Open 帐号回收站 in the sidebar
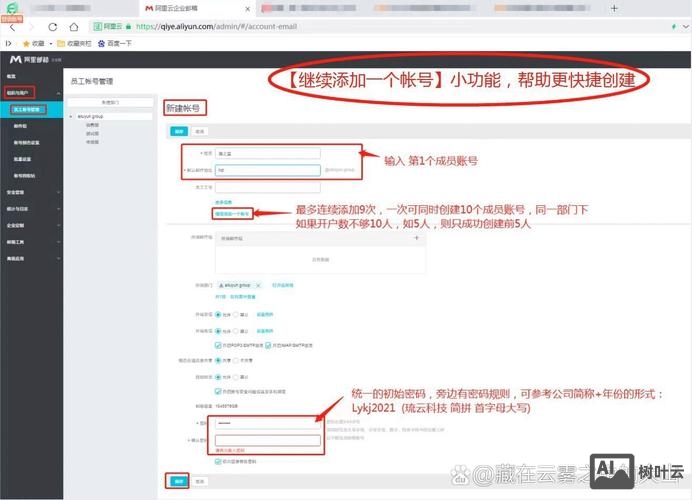This screenshot has width=692, height=500. click(24, 176)
